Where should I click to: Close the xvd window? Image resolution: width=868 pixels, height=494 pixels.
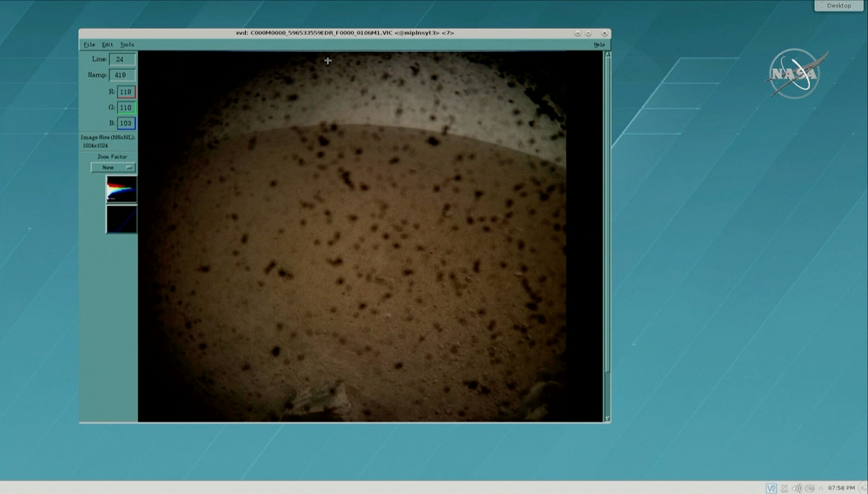604,33
